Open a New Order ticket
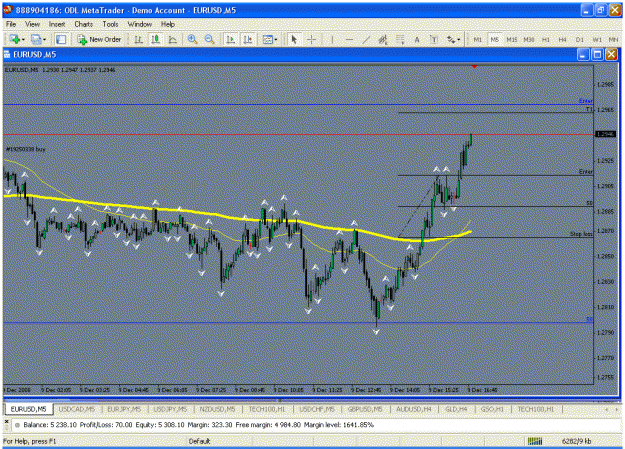625x449 pixels. [x=99, y=39]
